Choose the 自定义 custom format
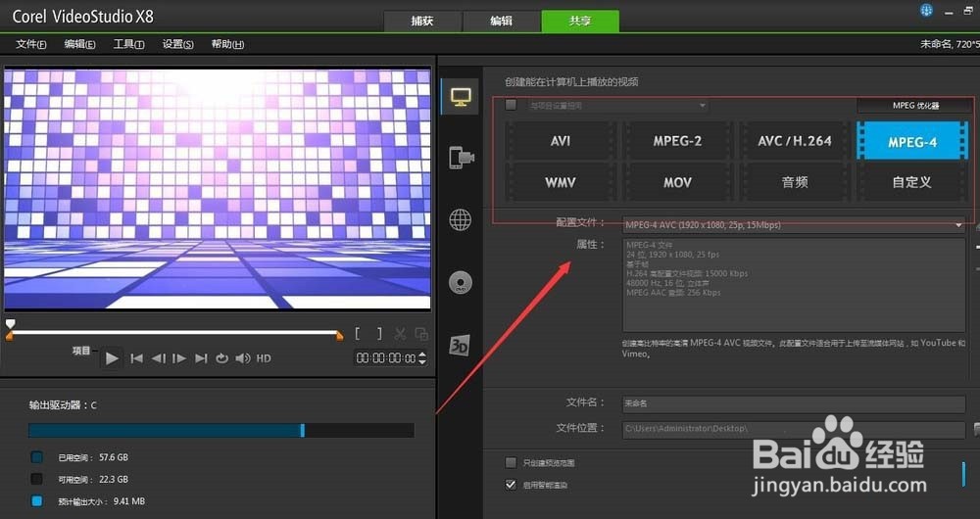 [911, 182]
